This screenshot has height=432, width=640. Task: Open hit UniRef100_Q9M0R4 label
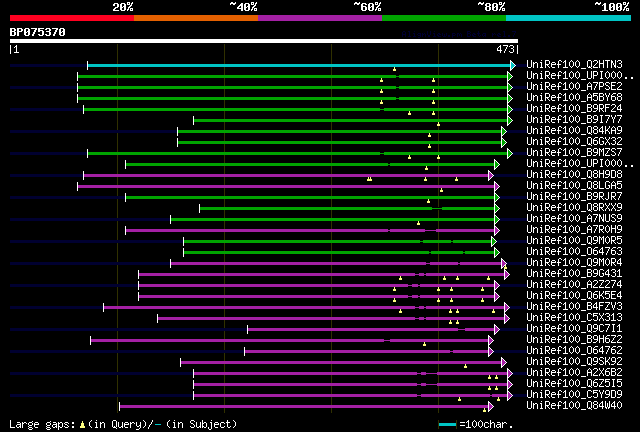(574, 263)
